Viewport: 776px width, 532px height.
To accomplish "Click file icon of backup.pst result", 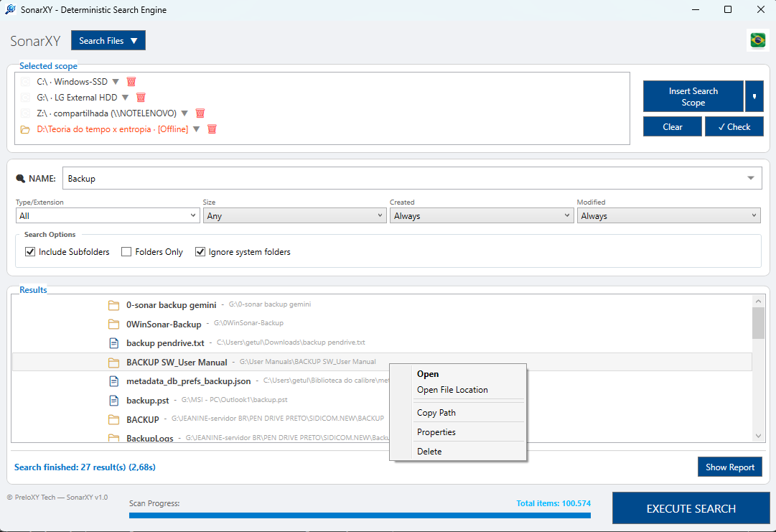I will click(114, 401).
